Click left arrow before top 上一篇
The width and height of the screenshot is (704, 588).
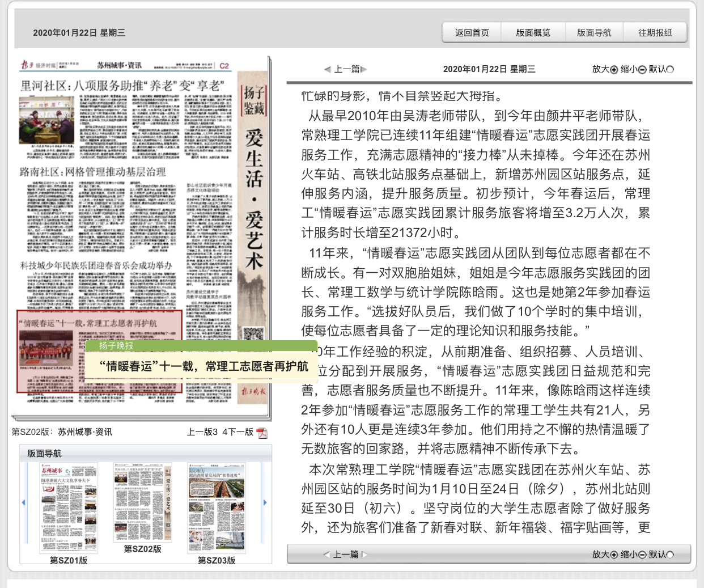pyautogui.click(x=328, y=70)
